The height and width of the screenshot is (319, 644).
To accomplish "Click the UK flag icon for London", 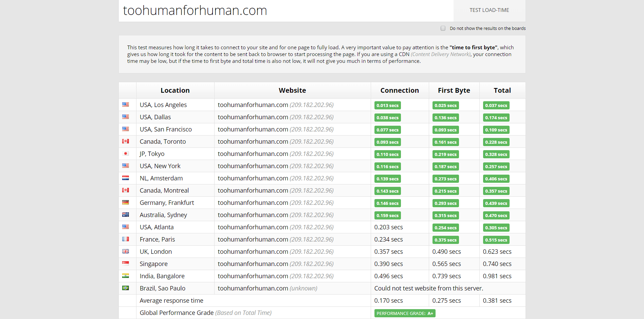I will tap(126, 251).
